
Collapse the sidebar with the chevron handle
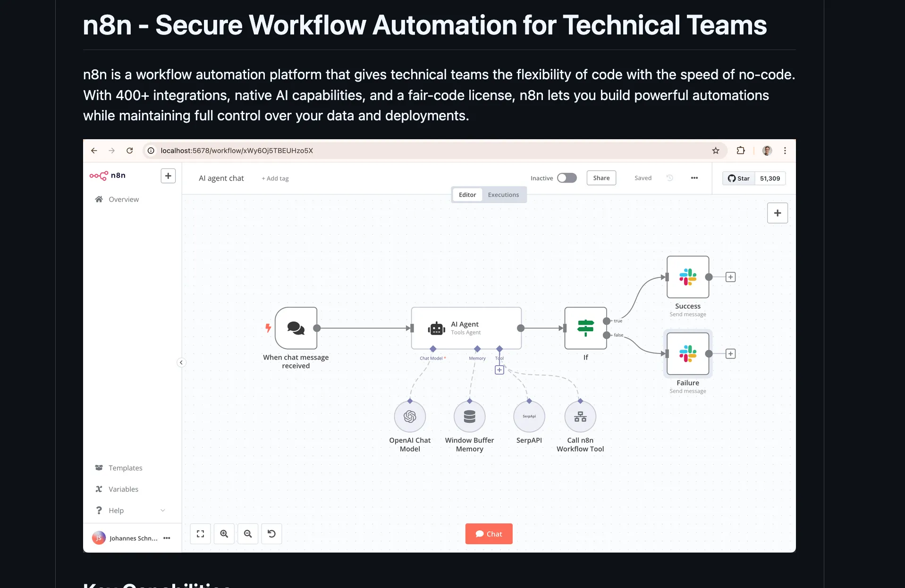[181, 362]
